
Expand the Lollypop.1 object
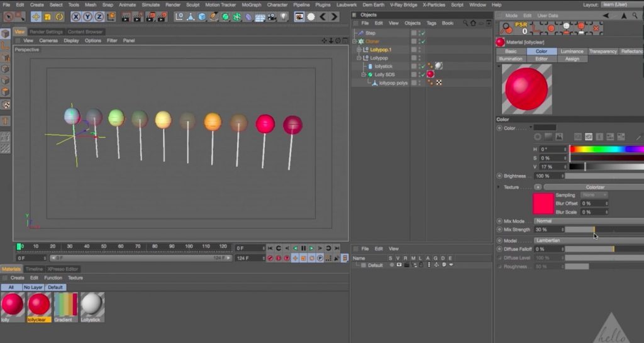click(x=359, y=50)
